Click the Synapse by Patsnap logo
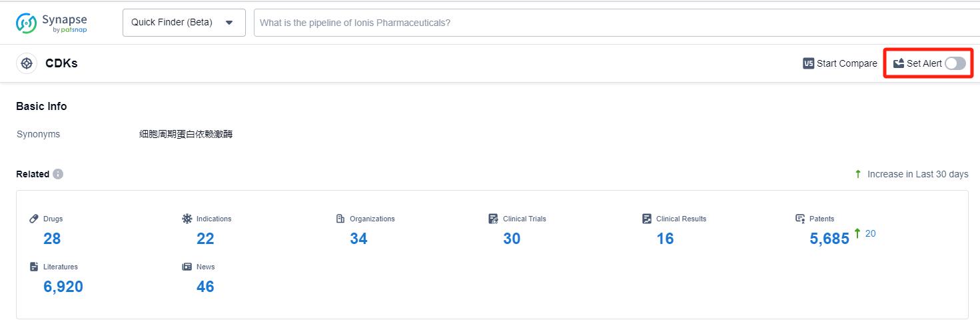The image size is (980, 328). (51, 23)
